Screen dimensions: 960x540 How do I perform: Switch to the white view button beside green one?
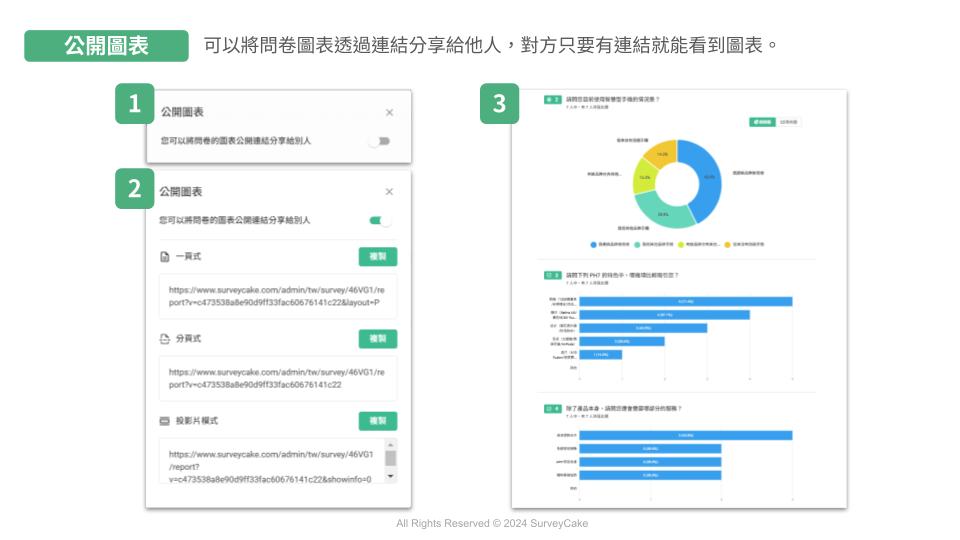pyautogui.click(x=788, y=122)
